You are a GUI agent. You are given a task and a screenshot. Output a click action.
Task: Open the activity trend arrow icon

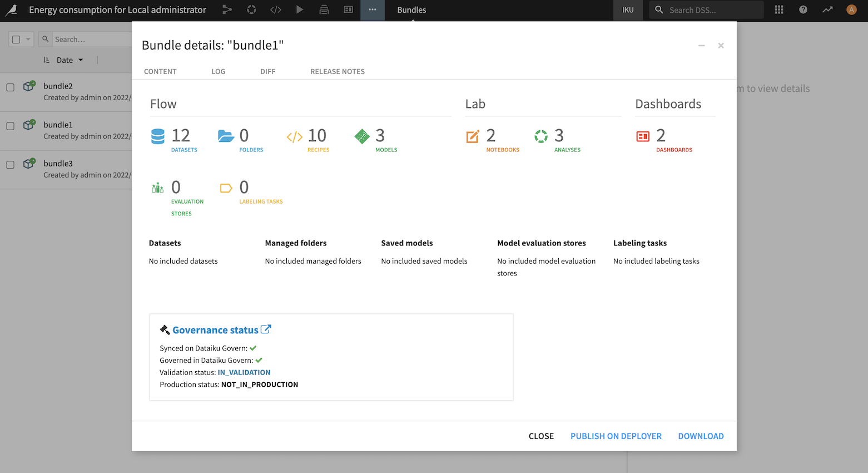(x=827, y=9)
